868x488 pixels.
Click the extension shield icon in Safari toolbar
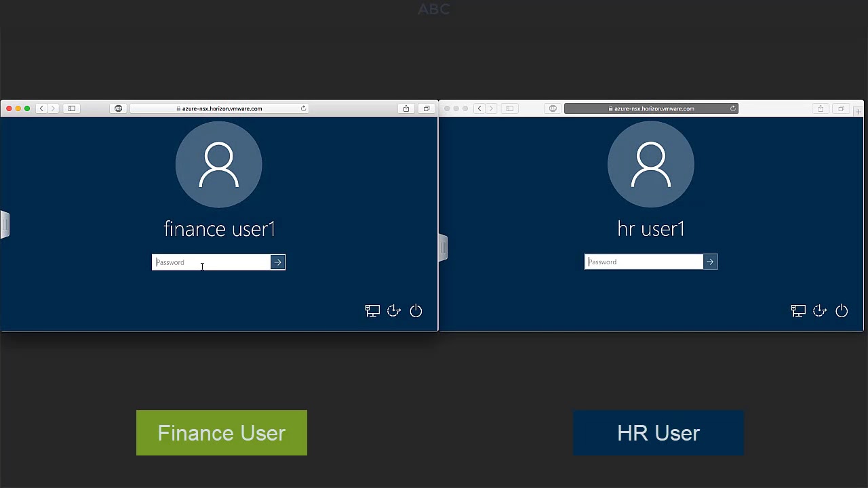tap(118, 108)
